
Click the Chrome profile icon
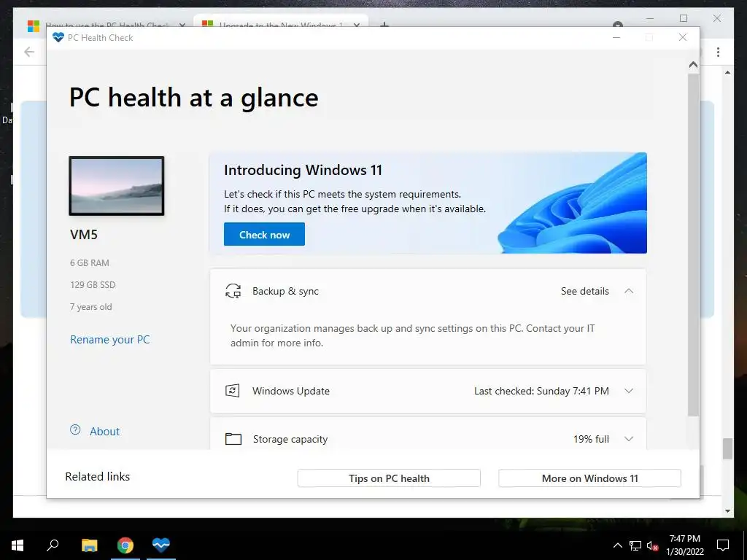pos(617,24)
